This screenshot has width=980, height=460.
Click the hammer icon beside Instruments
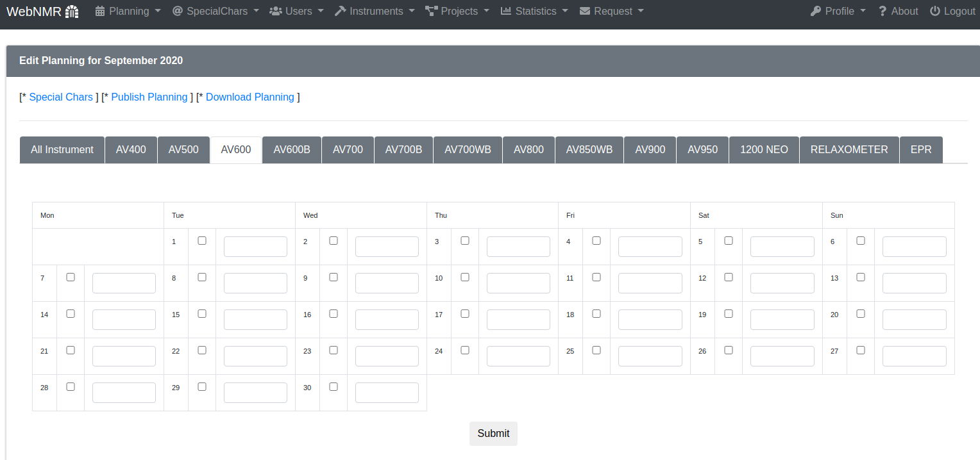341,11
